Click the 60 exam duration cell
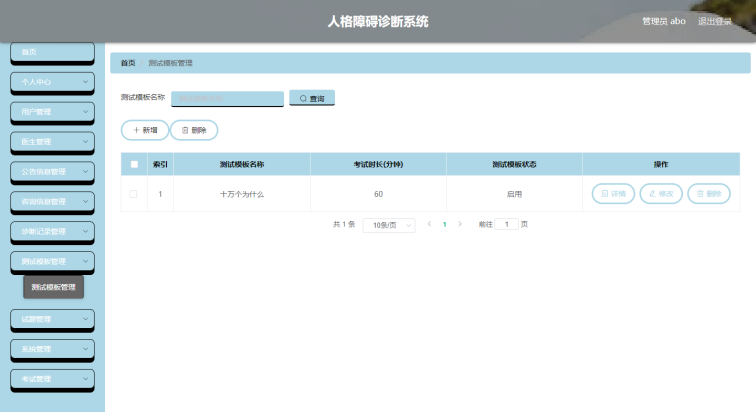 pyautogui.click(x=378, y=194)
